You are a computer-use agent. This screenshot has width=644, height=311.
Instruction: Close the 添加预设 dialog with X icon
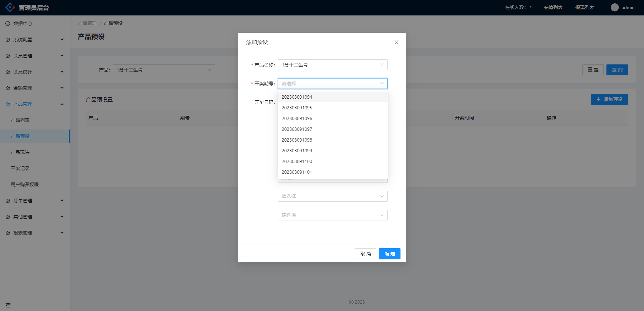[396, 42]
